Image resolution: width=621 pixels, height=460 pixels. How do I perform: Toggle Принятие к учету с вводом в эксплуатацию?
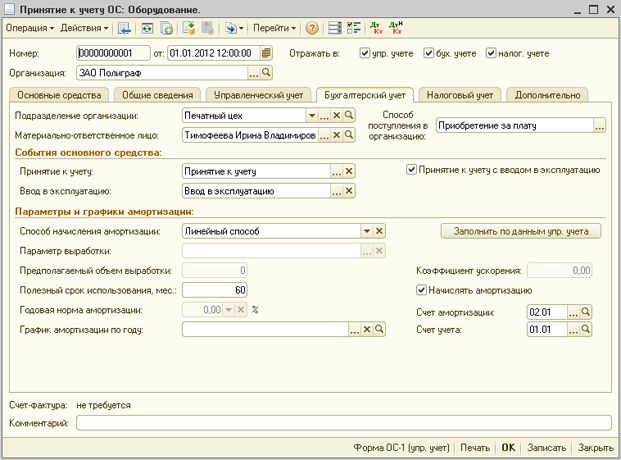point(411,170)
